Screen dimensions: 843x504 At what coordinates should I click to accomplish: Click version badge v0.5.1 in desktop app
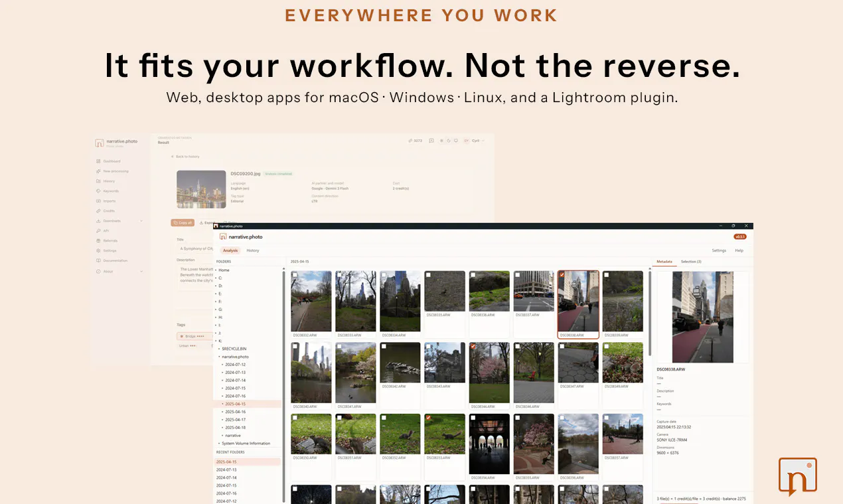click(x=740, y=237)
